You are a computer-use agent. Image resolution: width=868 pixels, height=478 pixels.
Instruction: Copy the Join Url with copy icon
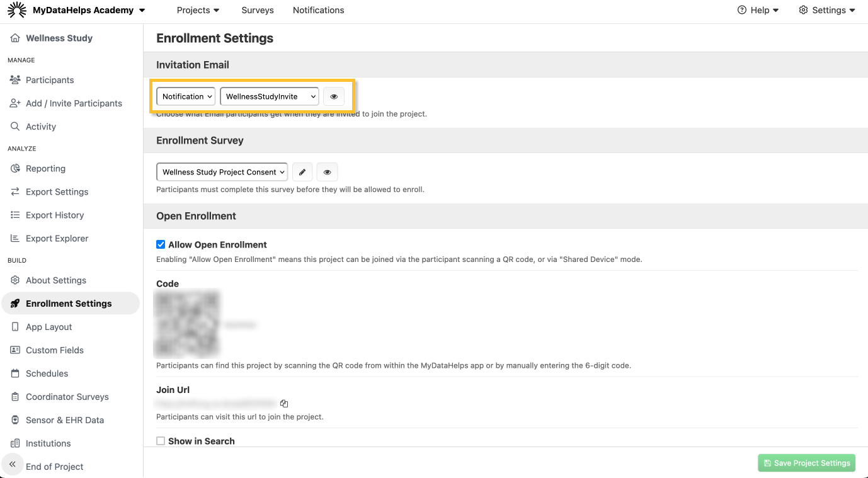click(x=284, y=404)
